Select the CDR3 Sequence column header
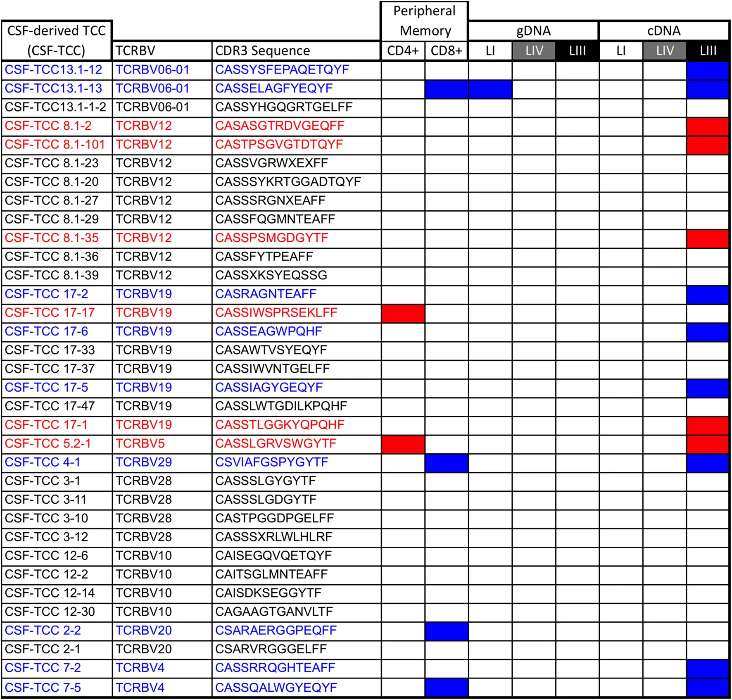Screen dimensions: 732x700 [262, 51]
